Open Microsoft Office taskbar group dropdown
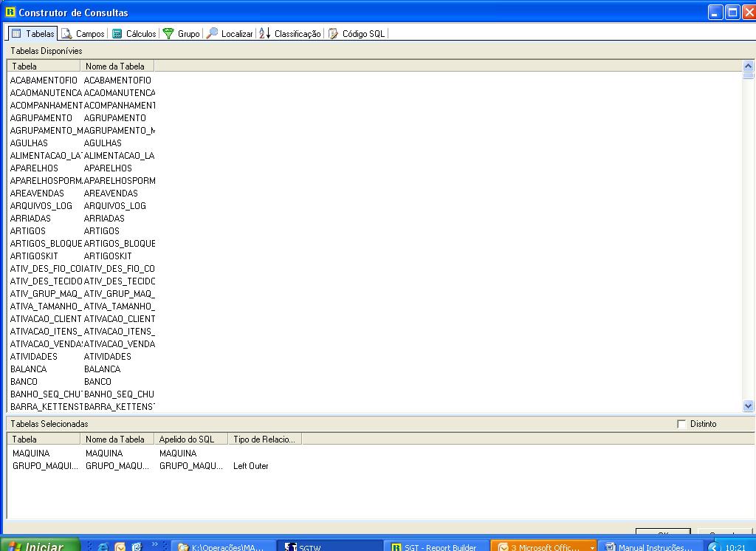Image resolution: width=756 pixels, height=551 pixels. (x=591, y=548)
